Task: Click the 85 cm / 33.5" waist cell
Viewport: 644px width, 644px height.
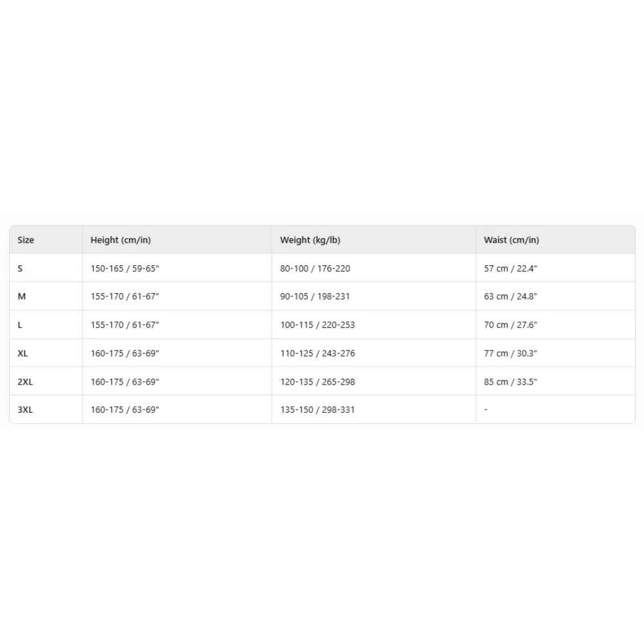Action: [510, 382]
